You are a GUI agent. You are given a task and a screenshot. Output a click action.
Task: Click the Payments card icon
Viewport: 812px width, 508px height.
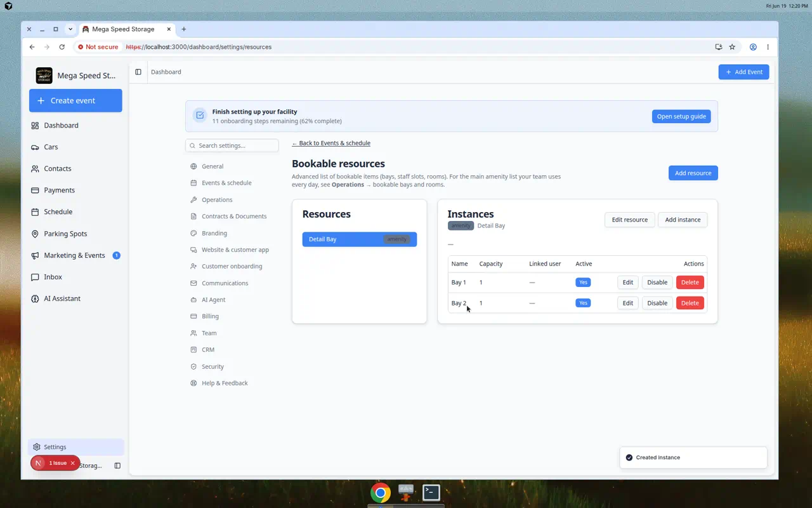point(35,190)
